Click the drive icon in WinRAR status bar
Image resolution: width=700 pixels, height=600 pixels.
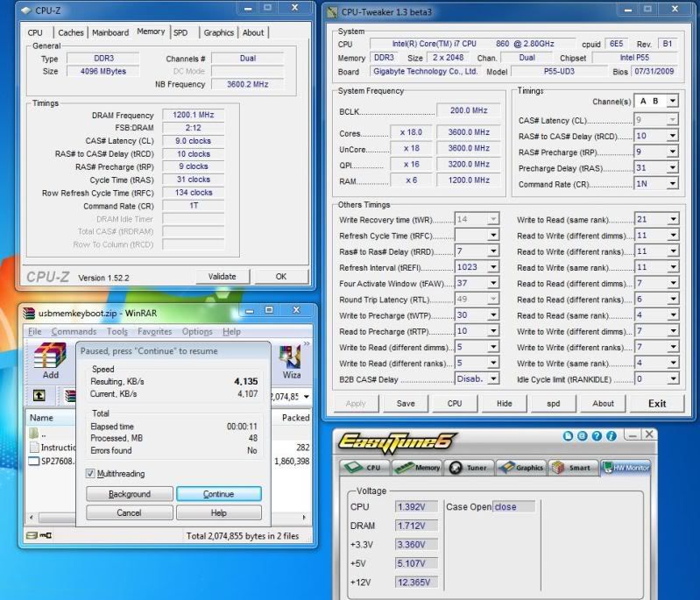coord(32,535)
